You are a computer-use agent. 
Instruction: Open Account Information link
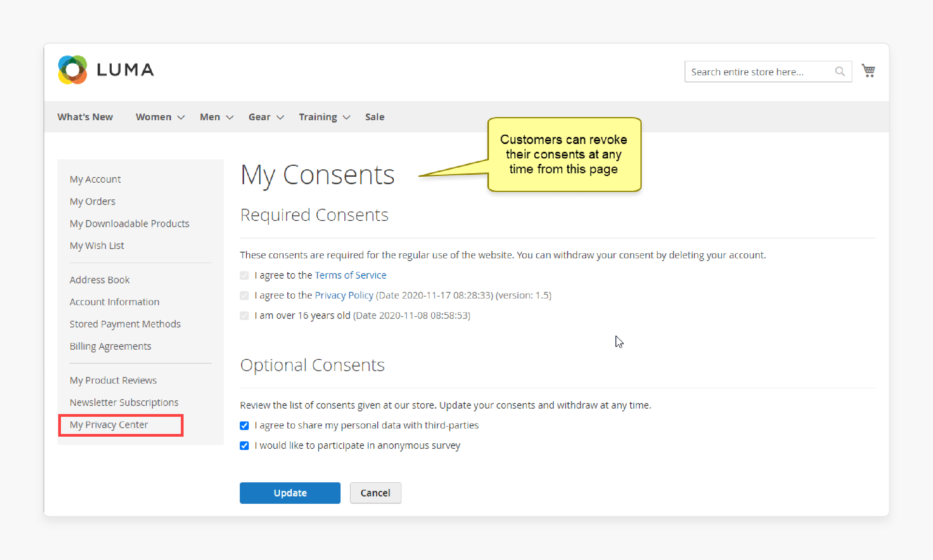point(114,302)
